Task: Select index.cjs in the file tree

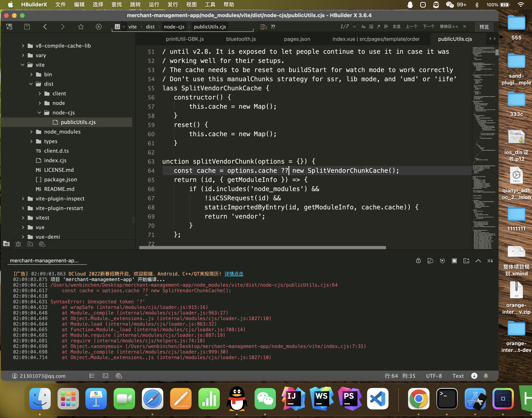Action: tap(55, 160)
